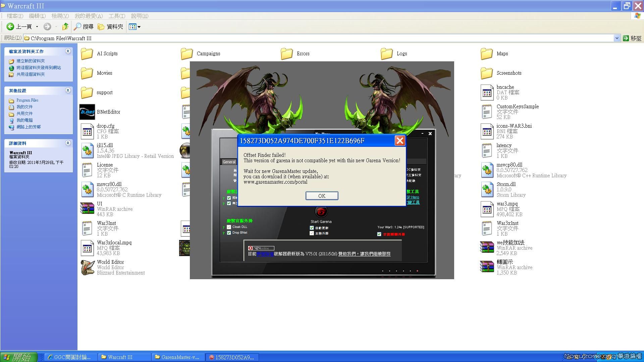Toggle the Drop BNet checkbox
Viewport: 644px width, 362px height.
tap(229, 233)
